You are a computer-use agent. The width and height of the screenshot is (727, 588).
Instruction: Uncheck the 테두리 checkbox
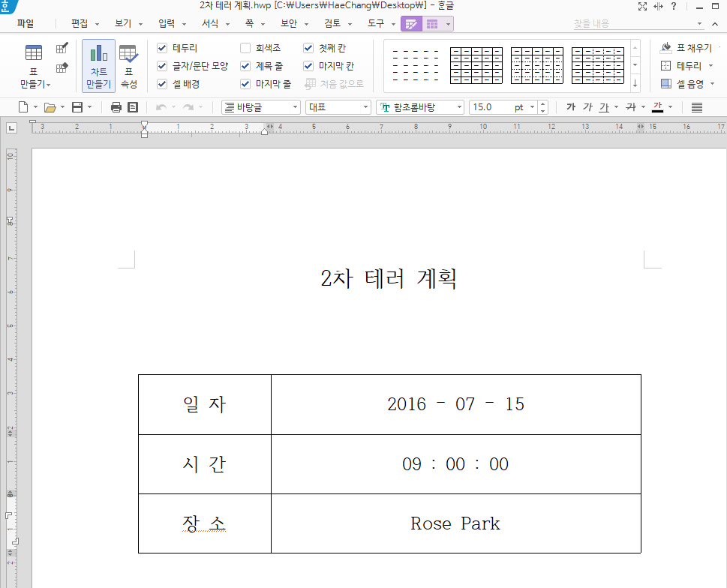click(162, 48)
